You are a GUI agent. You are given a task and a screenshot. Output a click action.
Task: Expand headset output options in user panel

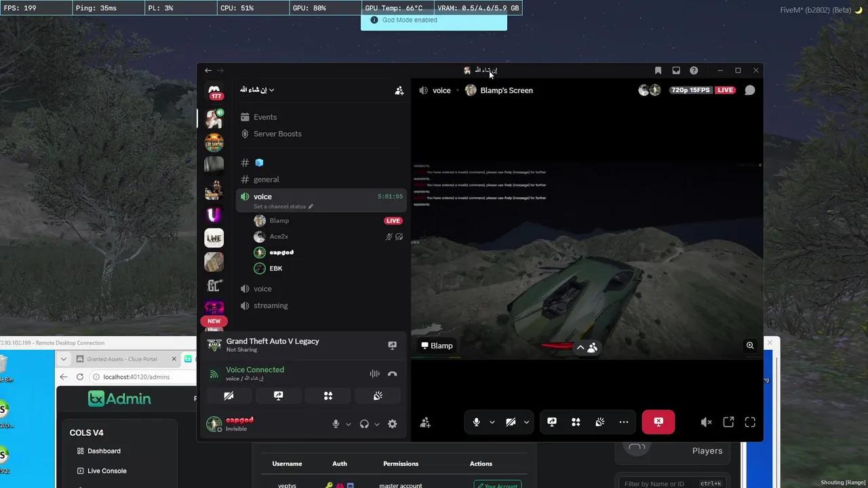click(x=377, y=424)
